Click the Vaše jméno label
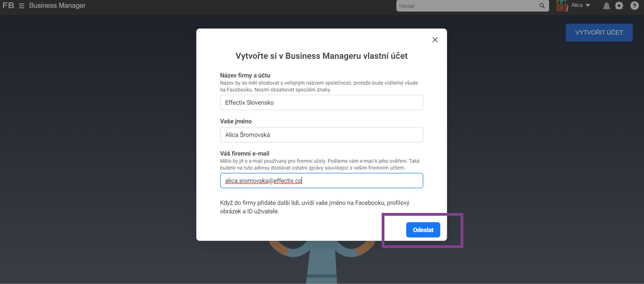Screen dimensions: 644x284 coord(236,121)
